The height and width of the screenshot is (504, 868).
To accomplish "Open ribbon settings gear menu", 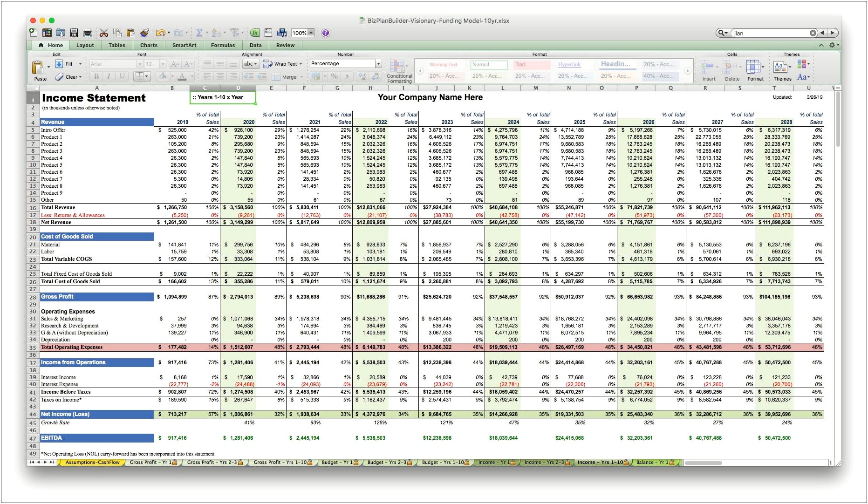I will pos(834,45).
